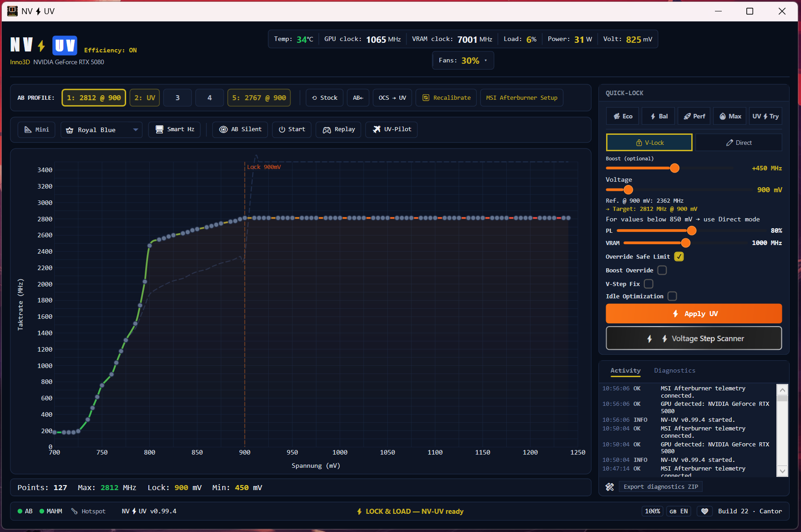801x532 pixels.
Task: Select AB profile slot 3
Action: [x=178, y=98]
